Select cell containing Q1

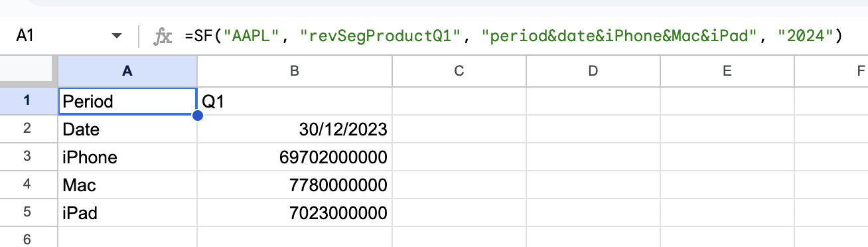point(295,101)
